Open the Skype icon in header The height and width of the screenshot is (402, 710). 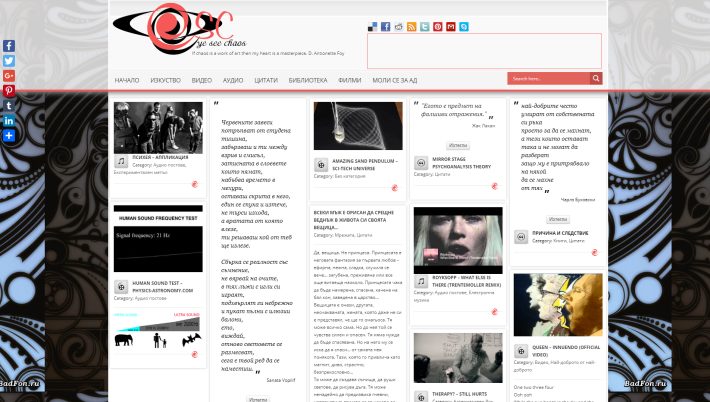[464, 27]
